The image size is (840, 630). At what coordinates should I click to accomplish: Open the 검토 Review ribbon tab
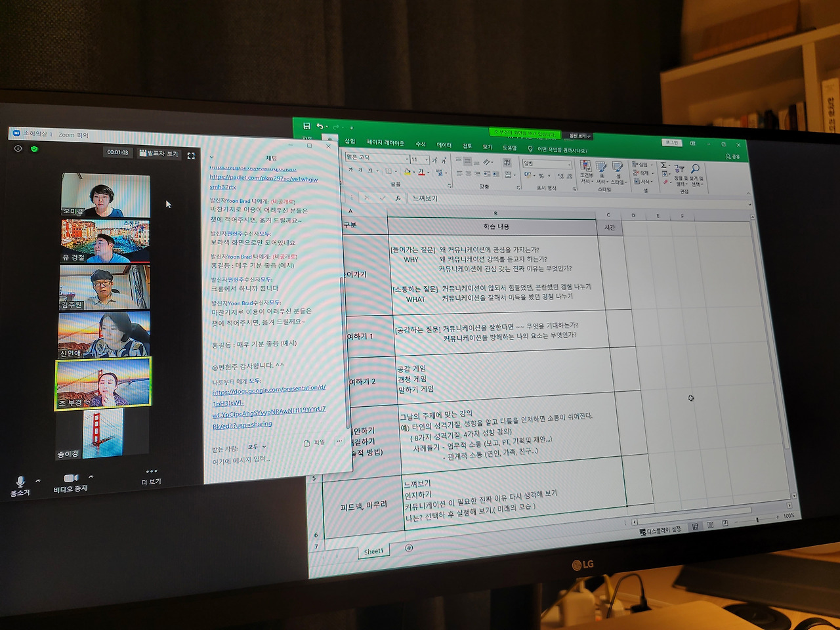click(467, 146)
